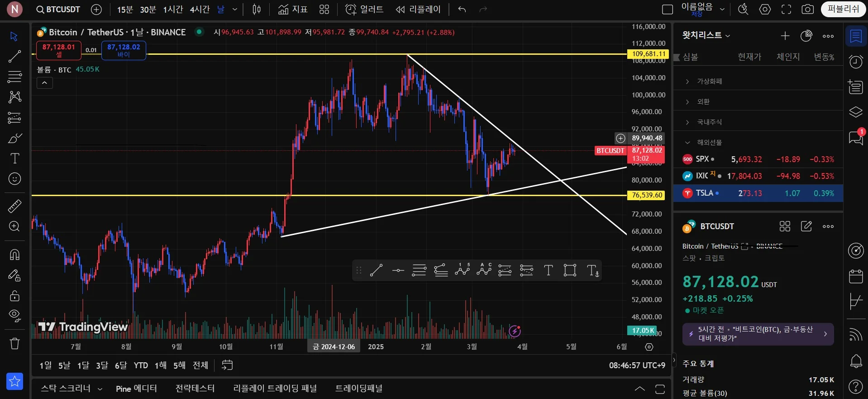Viewport: 868px width, 399px height.
Task: Open the 지표 indicators dialog
Action: [x=293, y=10]
